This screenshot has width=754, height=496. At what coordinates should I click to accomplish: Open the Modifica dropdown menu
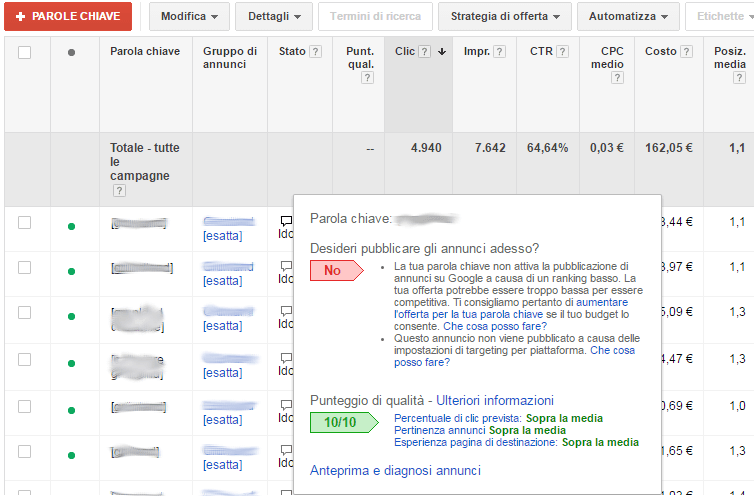189,16
